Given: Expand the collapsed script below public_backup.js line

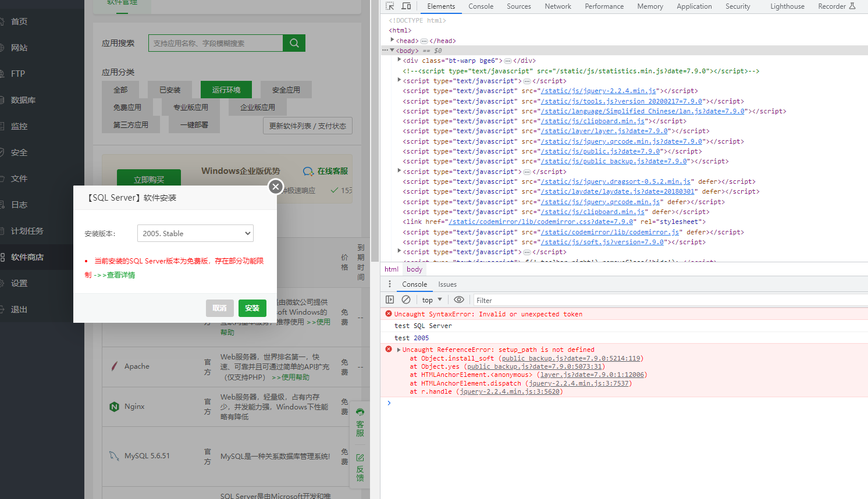Looking at the screenshot, I should tap(399, 171).
